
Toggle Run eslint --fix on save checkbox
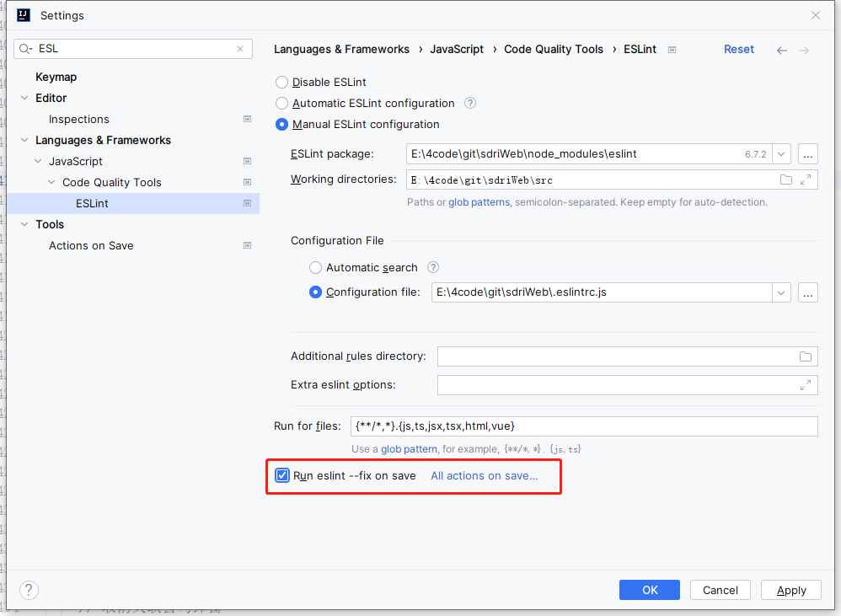point(282,476)
